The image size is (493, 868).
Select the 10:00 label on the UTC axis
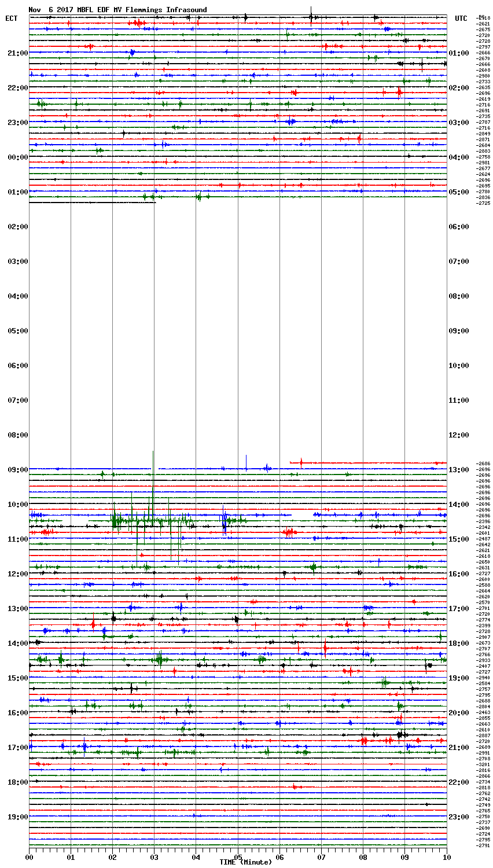[459, 366]
